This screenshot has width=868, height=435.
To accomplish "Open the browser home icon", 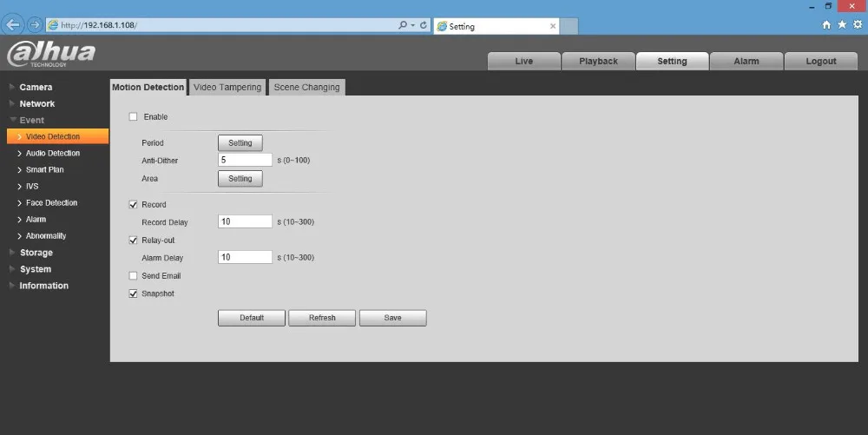I will pyautogui.click(x=826, y=24).
